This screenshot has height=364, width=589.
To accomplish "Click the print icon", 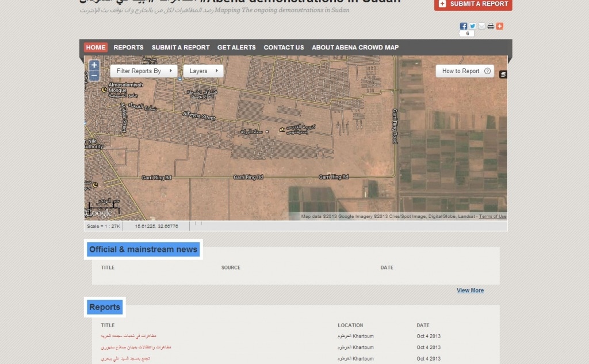I will click(491, 26).
